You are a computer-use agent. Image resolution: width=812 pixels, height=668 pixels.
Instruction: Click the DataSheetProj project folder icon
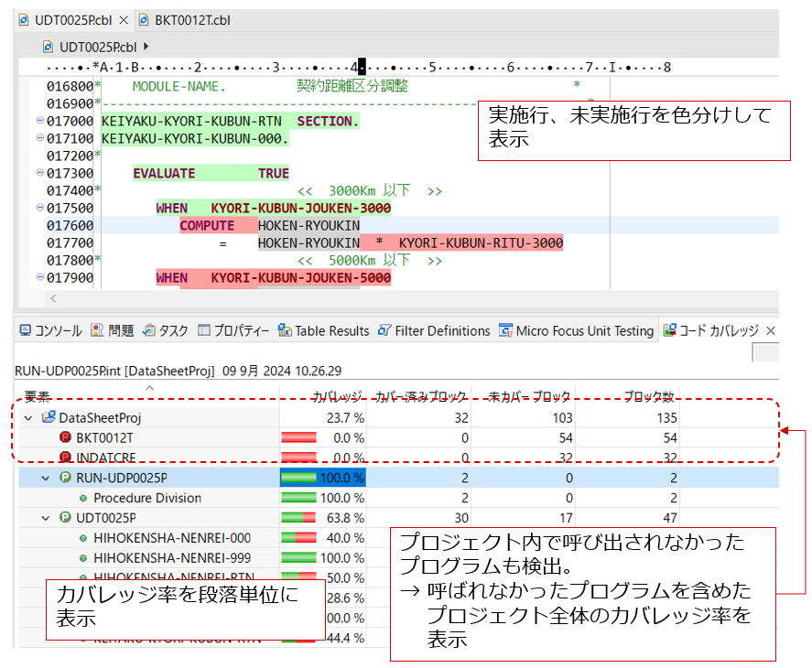[x=49, y=417]
